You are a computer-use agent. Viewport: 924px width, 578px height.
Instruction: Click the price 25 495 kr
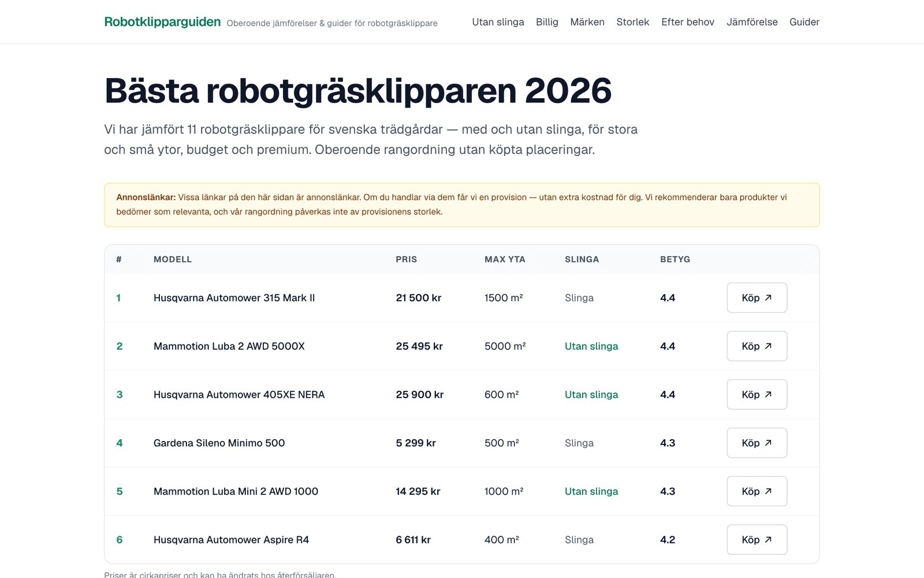[419, 346]
